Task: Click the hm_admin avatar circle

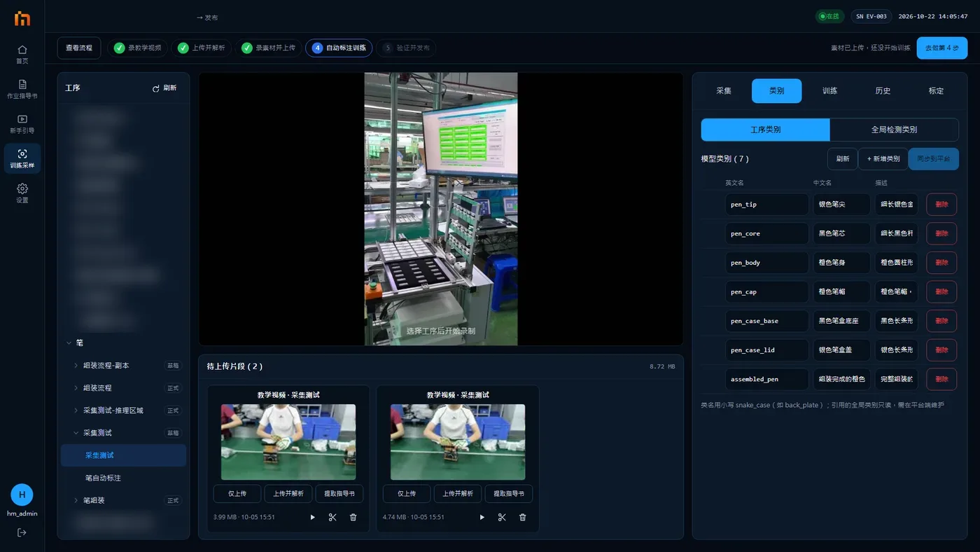Action: [22, 495]
